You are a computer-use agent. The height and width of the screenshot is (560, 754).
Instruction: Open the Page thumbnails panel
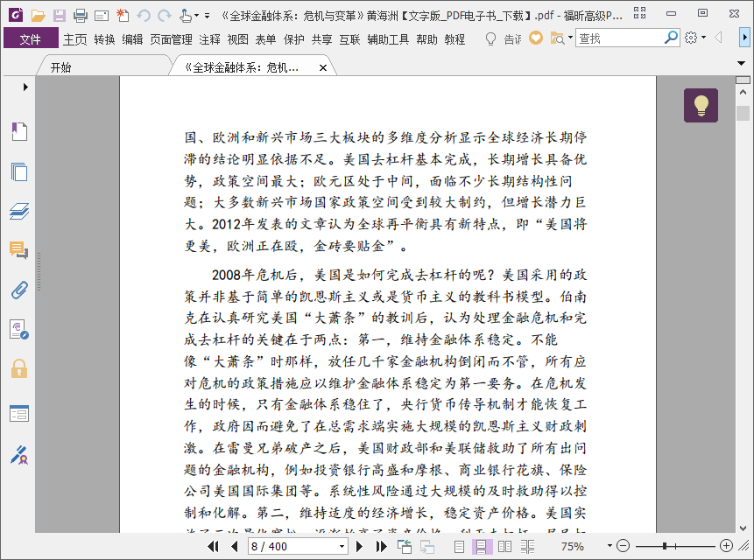point(19,171)
